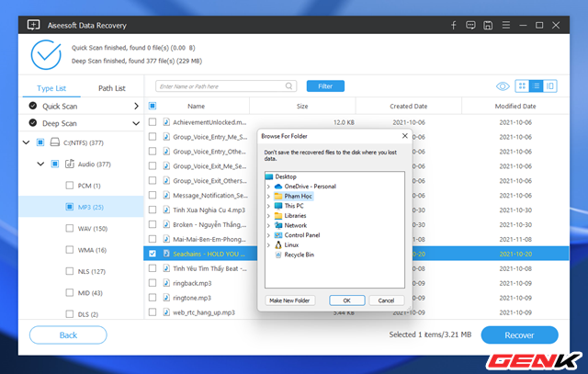Check the WAV (150) type checkbox
The height and width of the screenshot is (374, 588).
[70, 228]
